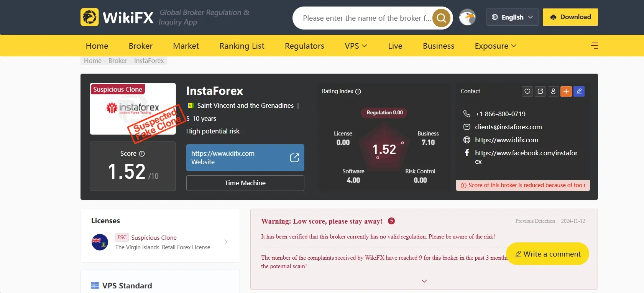Click the envelope icon beside clients@instaforex.com

[467, 127]
